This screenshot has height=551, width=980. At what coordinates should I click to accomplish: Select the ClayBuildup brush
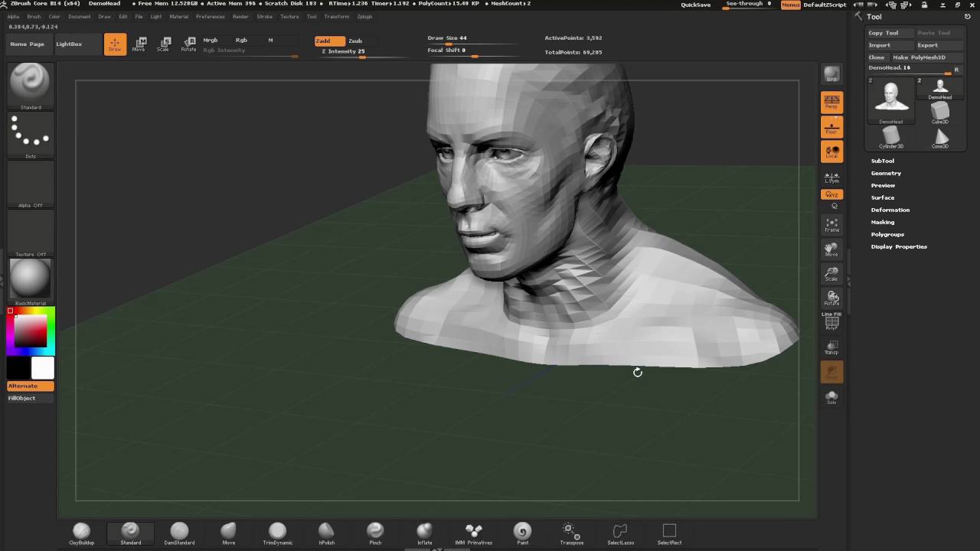point(81,533)
